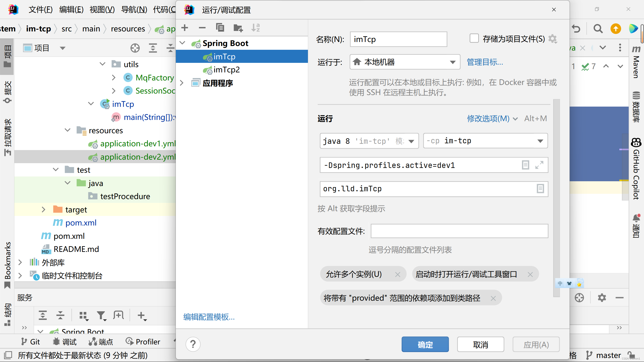Click the copy configuration icon
This screenshot has height=362, width=644.
[x=220, y=28]
